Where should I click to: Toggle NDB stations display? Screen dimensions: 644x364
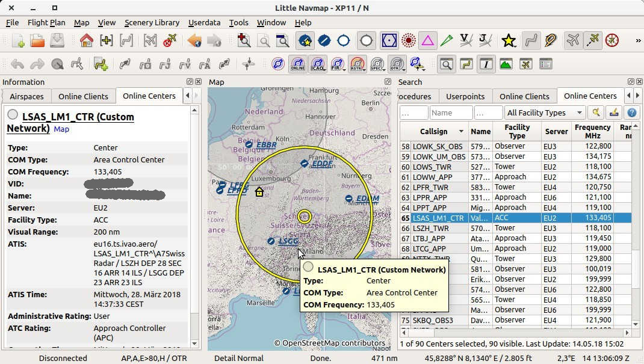point(408,41)
